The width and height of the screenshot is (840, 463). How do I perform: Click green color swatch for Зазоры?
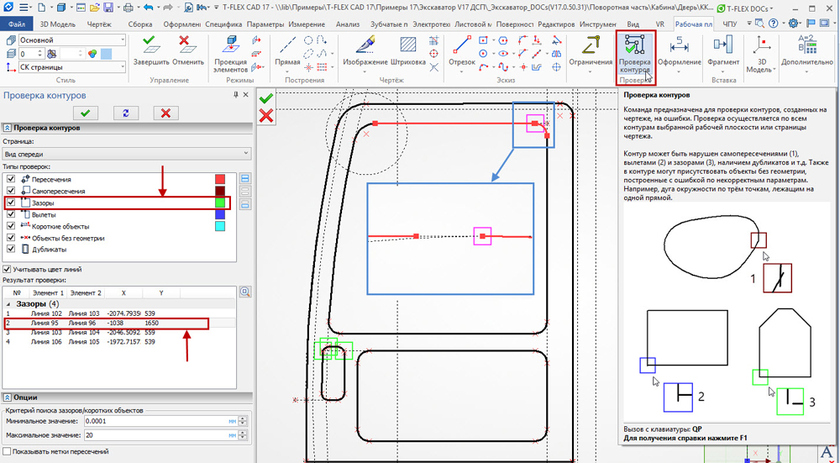click(222, 203)
